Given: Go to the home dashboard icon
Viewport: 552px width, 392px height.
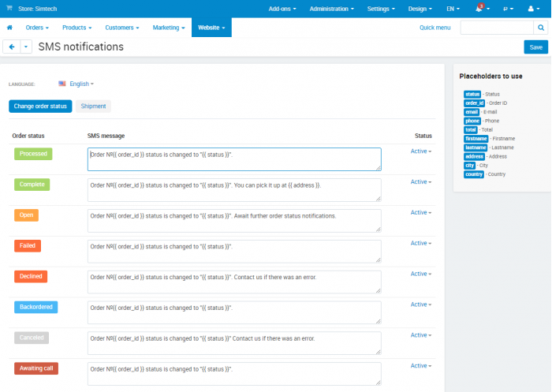Looking at the screenshot, I should pos(9,28).
